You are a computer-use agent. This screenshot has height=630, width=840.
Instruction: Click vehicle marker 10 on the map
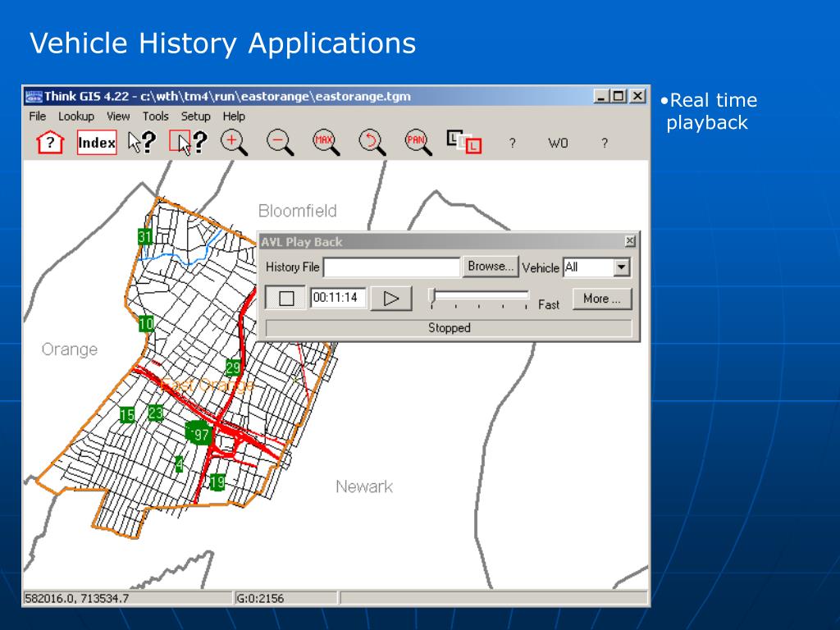tap(146, 323)
